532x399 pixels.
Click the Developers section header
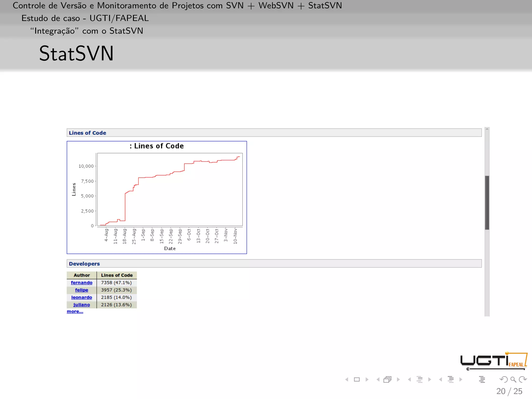[x=274, y=264]
